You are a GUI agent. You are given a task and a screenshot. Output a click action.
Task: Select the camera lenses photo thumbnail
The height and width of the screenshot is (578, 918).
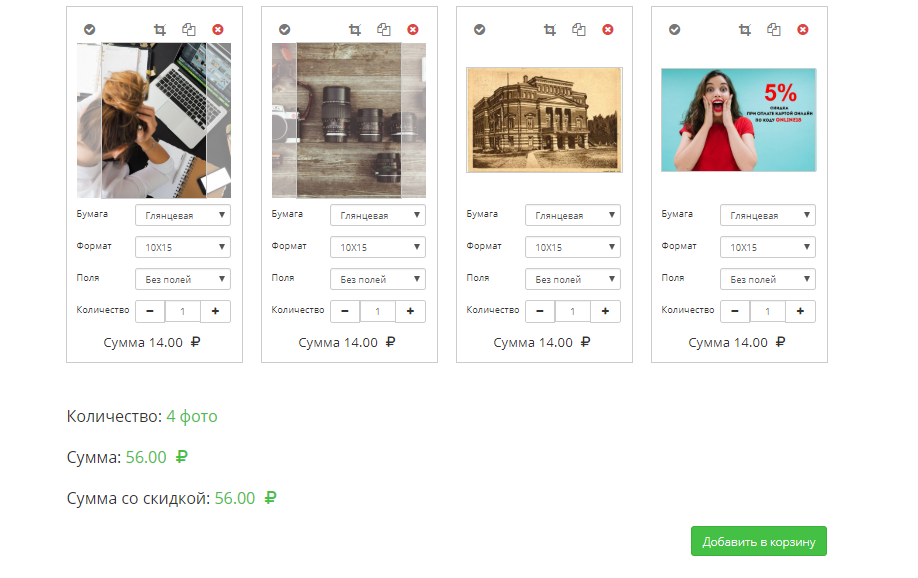349,120
